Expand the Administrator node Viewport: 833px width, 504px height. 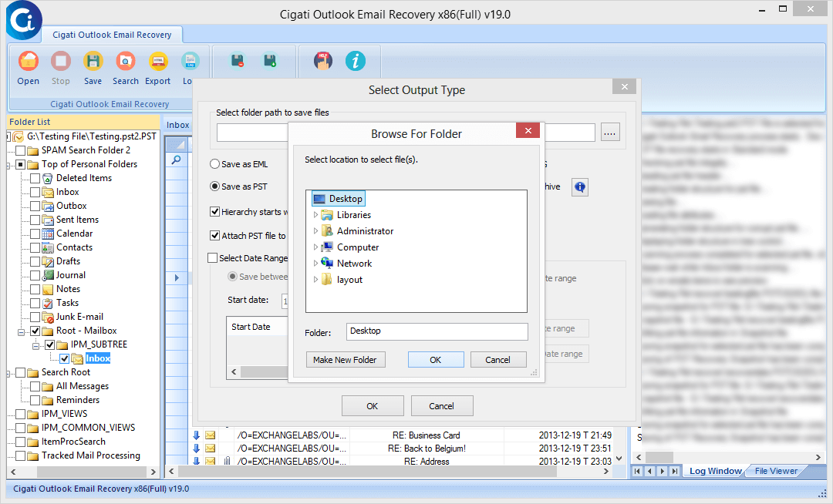click(x=315, y=230)
